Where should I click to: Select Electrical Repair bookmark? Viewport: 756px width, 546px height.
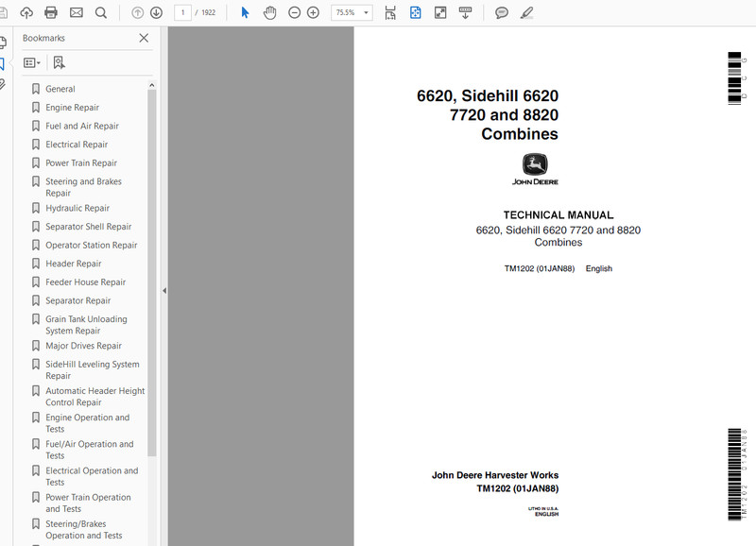point(77,145)
